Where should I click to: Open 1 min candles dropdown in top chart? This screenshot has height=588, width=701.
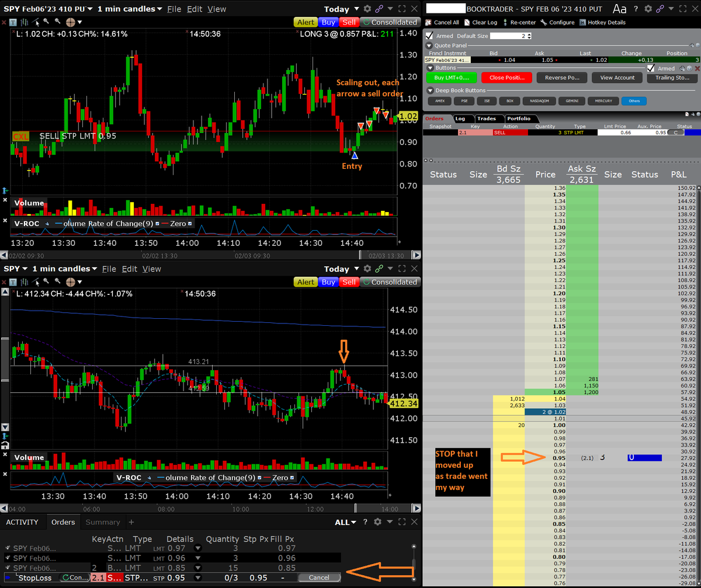[159, 9]
